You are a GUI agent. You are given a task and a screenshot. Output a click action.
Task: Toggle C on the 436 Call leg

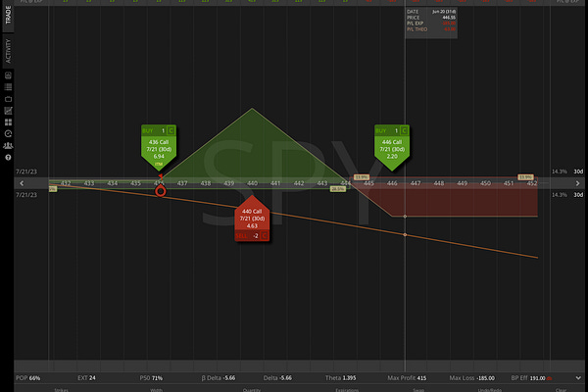[x=171, y=130]
